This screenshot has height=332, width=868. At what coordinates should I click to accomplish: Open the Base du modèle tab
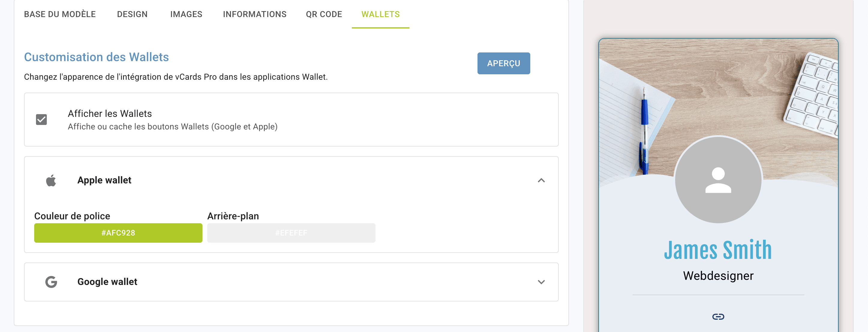[60, 14]
